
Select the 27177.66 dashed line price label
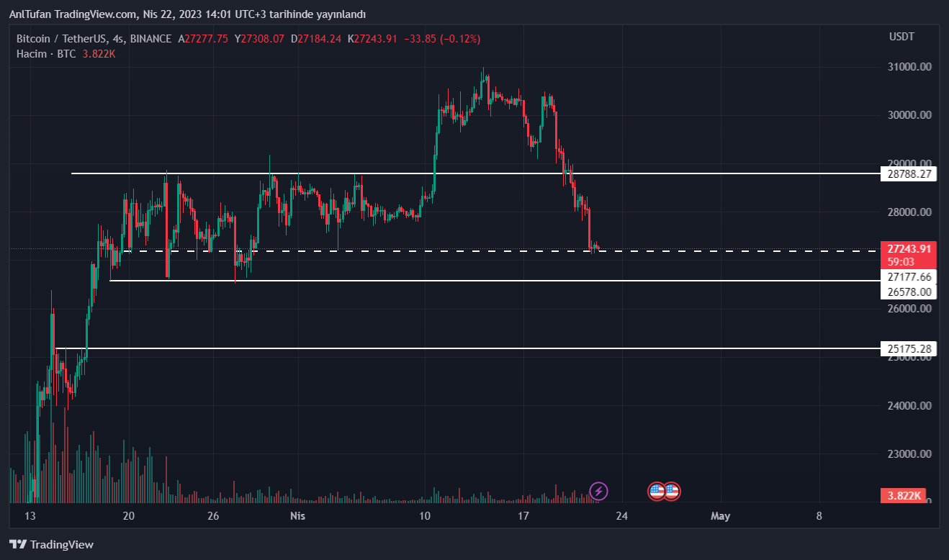point(909,276)
